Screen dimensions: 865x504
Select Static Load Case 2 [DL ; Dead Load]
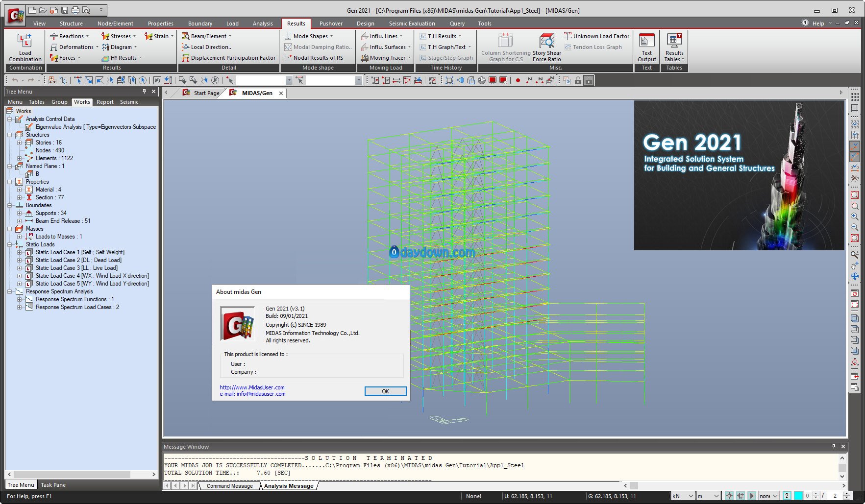(78, 260)
